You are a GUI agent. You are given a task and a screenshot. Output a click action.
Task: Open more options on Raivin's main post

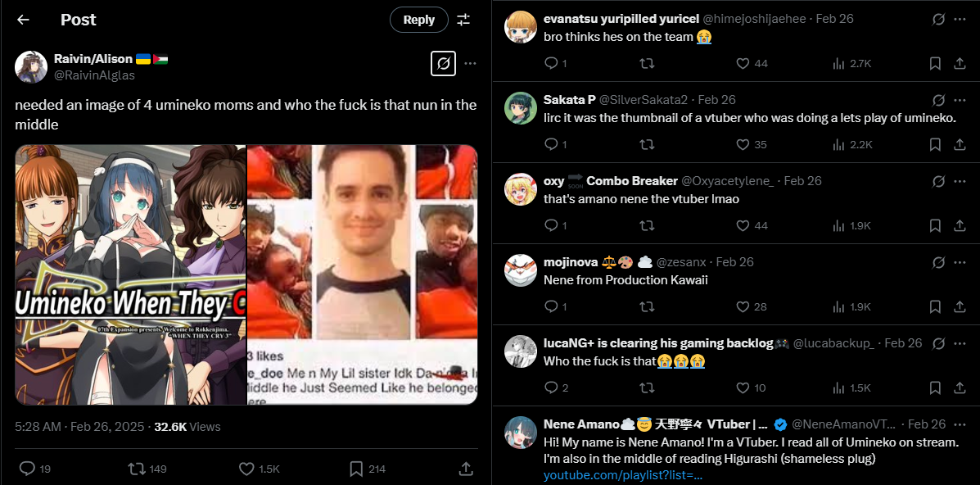click(471, 63)
